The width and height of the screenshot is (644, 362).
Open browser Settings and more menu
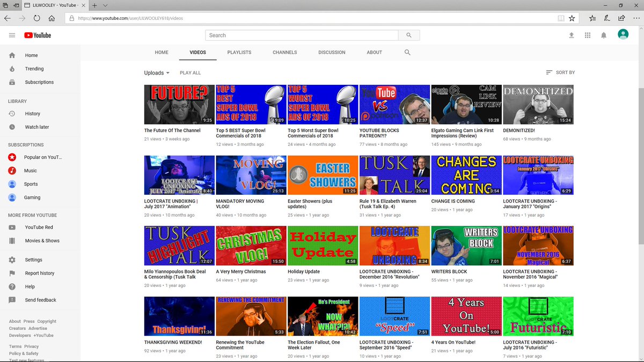[635, 18]
